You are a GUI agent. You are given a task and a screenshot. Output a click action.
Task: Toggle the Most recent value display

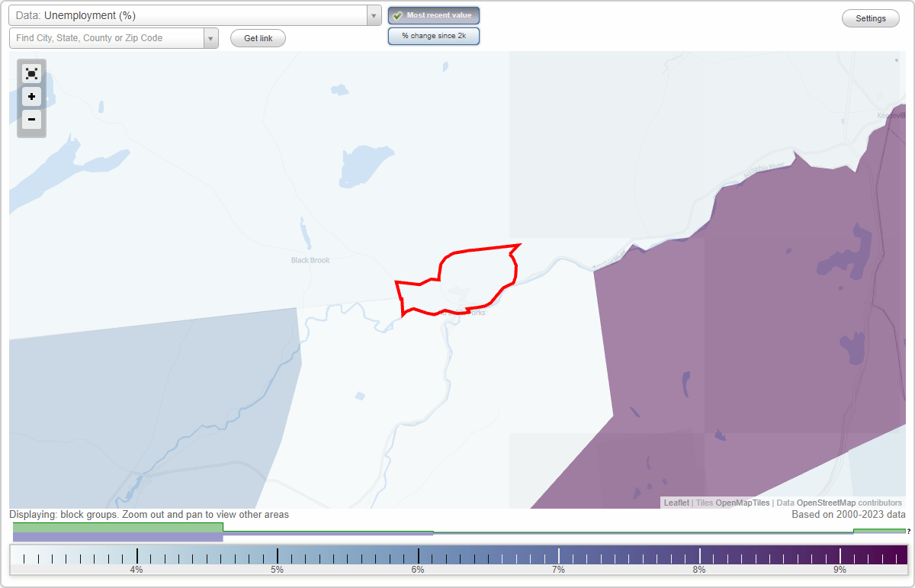[433, 14]
